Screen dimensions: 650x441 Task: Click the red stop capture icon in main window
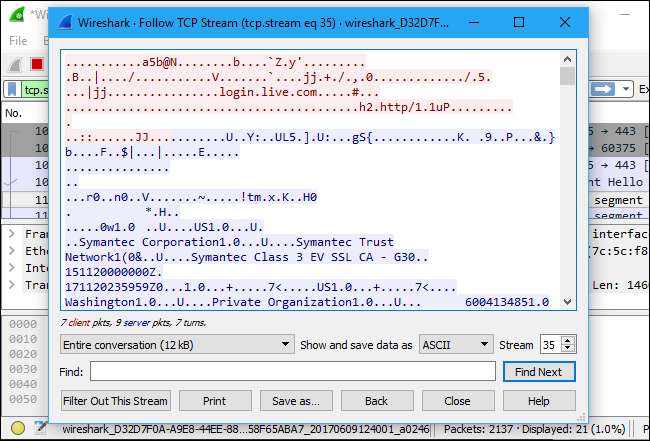[37, 64]
